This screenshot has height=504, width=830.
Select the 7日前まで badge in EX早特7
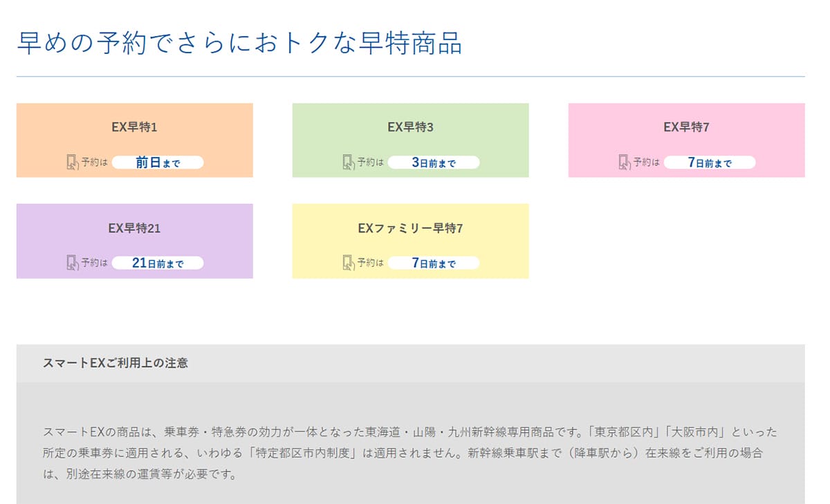[x=710, y=162]
